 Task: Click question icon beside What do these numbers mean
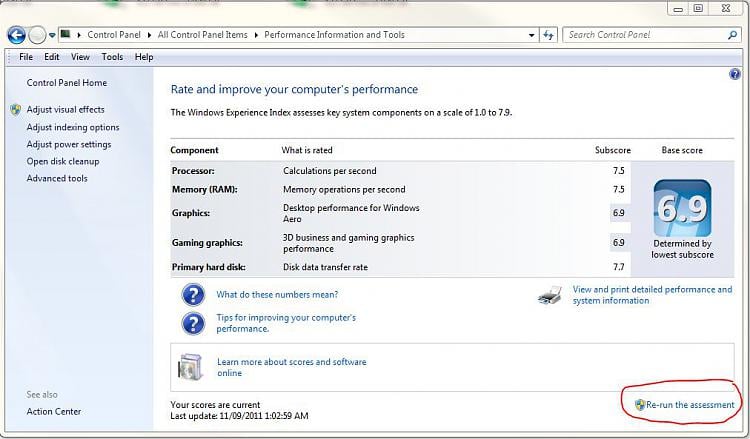click(x=193, y=295)
